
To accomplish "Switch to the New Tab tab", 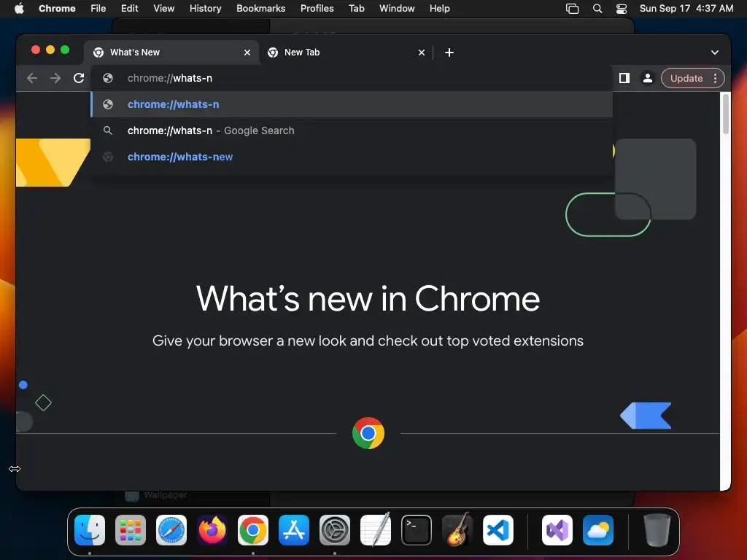I will 345,52.
